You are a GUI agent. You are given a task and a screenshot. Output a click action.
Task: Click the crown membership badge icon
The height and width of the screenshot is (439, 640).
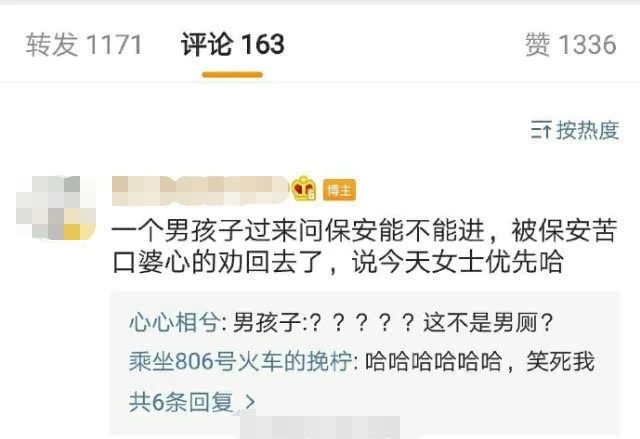(304, 188)
